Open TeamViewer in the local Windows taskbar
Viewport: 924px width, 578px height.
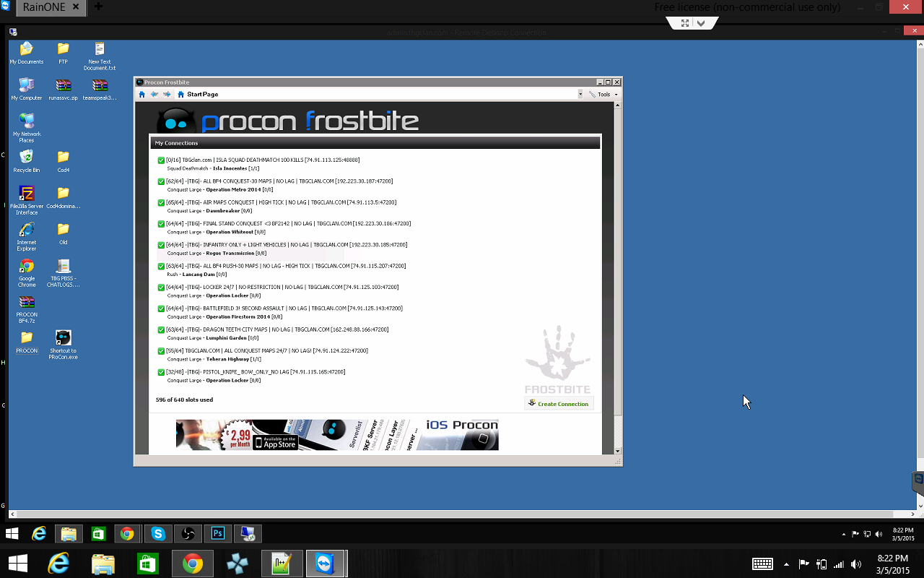click(326, 564)
